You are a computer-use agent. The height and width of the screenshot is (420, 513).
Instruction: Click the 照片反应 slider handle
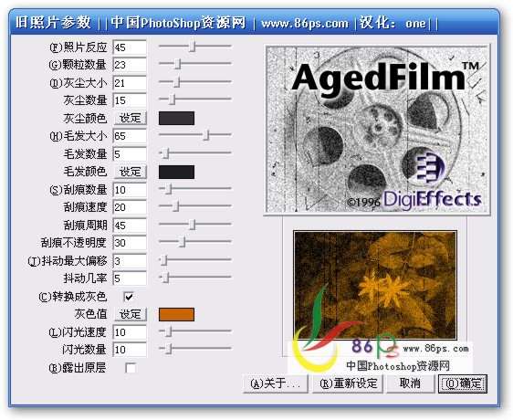[193, 47]
